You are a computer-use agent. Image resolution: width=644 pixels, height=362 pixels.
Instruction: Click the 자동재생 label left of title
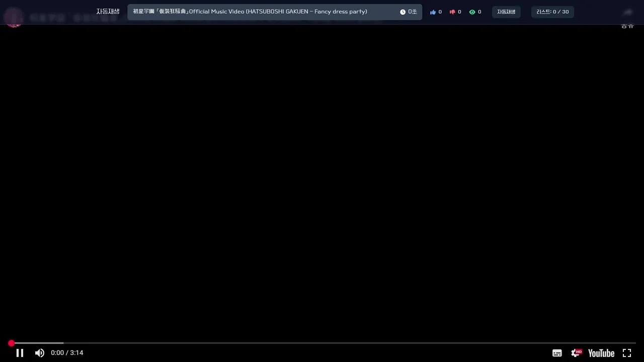[108, 12]
